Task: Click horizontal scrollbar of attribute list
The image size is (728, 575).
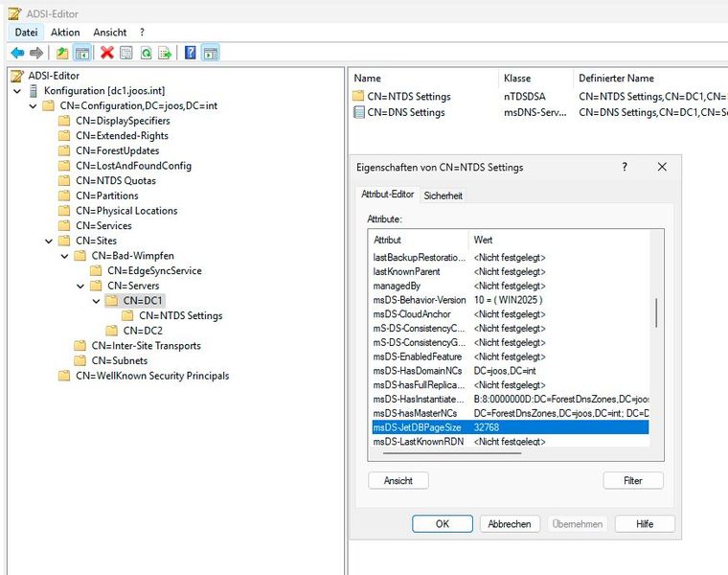Action: pos(452,453)
